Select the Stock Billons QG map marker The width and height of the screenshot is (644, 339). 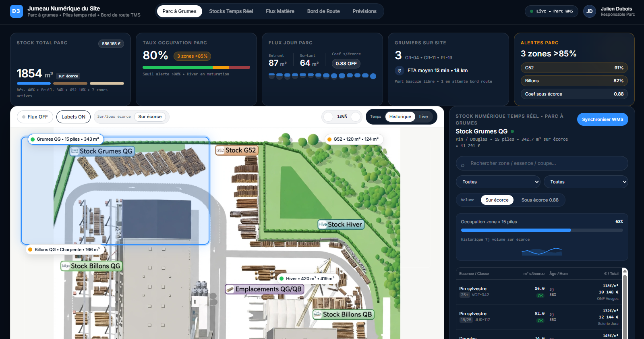pyautogui.click(x=91, y=266)
